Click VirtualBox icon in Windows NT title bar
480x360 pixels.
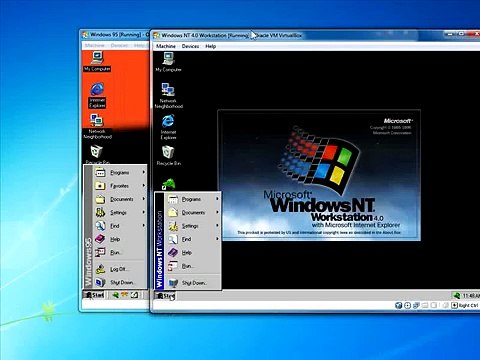coord(156,35)
